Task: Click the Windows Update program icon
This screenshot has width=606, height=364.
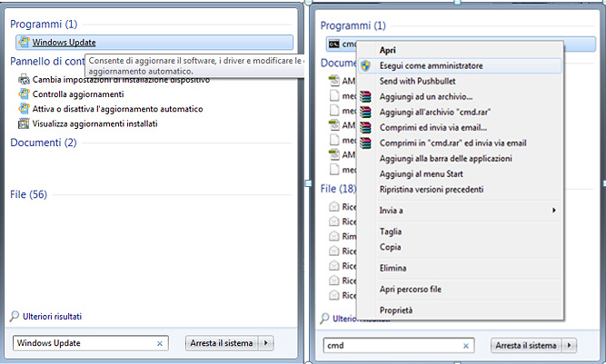Action: [24, 42]
